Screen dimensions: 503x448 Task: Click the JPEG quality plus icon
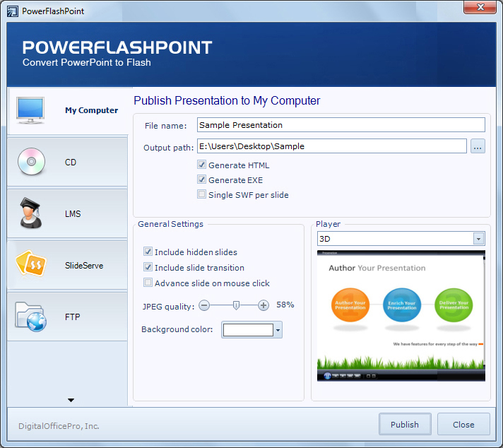pos(264,305)
